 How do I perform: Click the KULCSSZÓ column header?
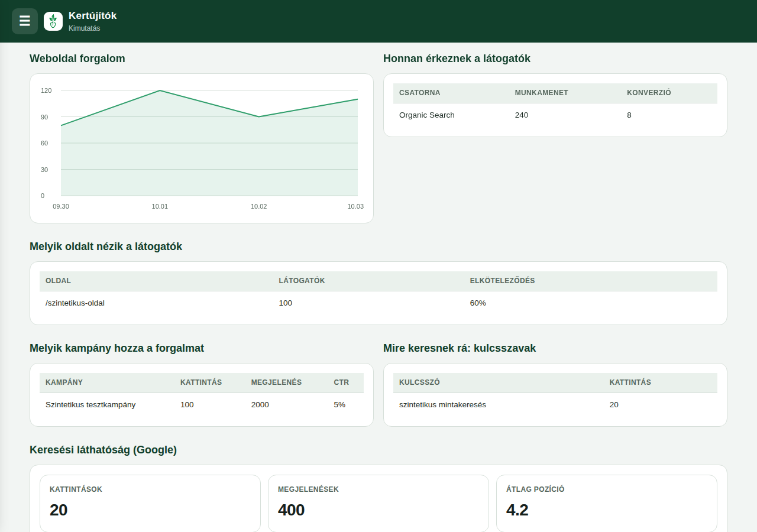pyautogui.click(x=419, y=382)
